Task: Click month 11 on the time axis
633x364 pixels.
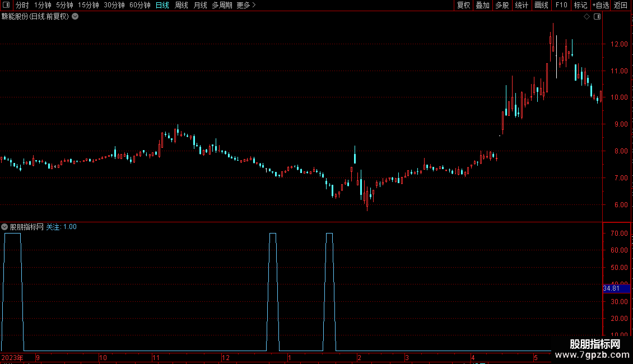Action: (156, 358)
